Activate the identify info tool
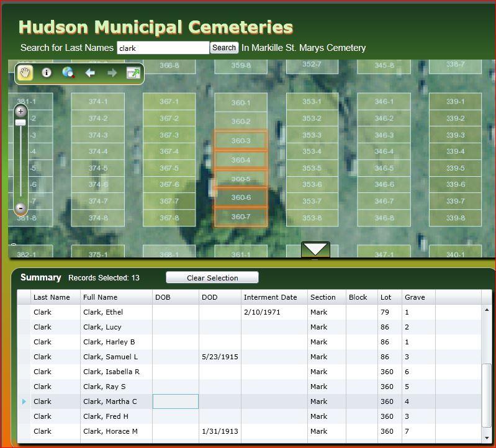This screenshot has height=448, width=496. click(47, 73)
